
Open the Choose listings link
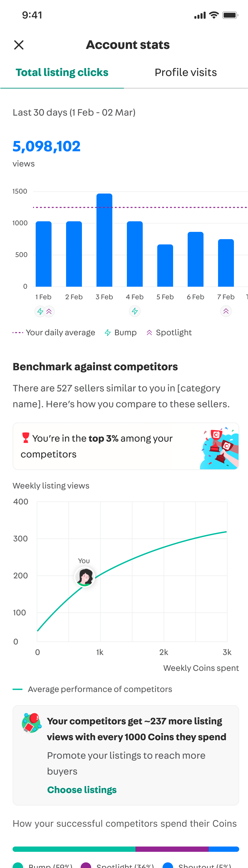point(82,789)
